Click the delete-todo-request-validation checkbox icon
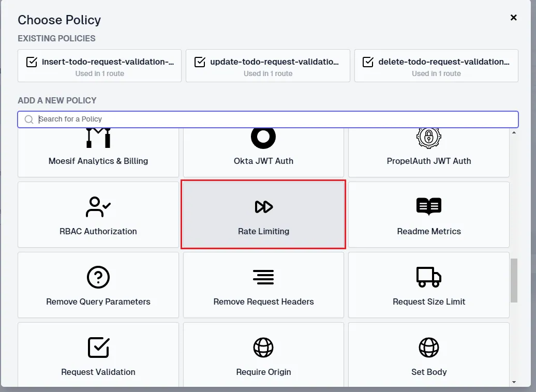This screenshot has height=392, width=536. pyautogui.click(x=368, y=62)
